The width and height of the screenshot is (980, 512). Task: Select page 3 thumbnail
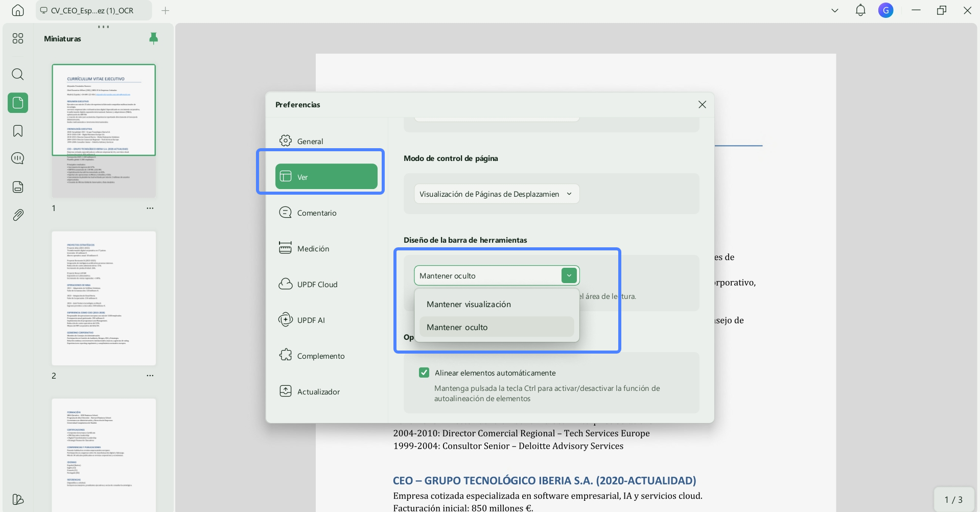point(104,455)
